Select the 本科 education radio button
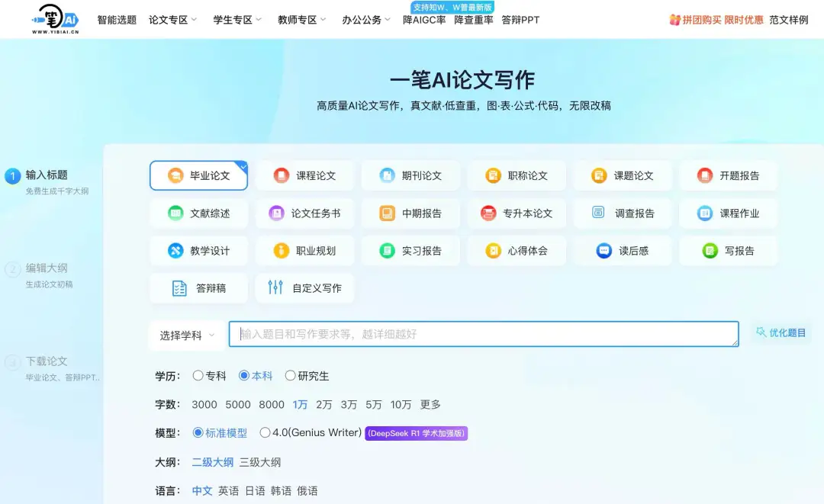 click(x=244, y=375)
